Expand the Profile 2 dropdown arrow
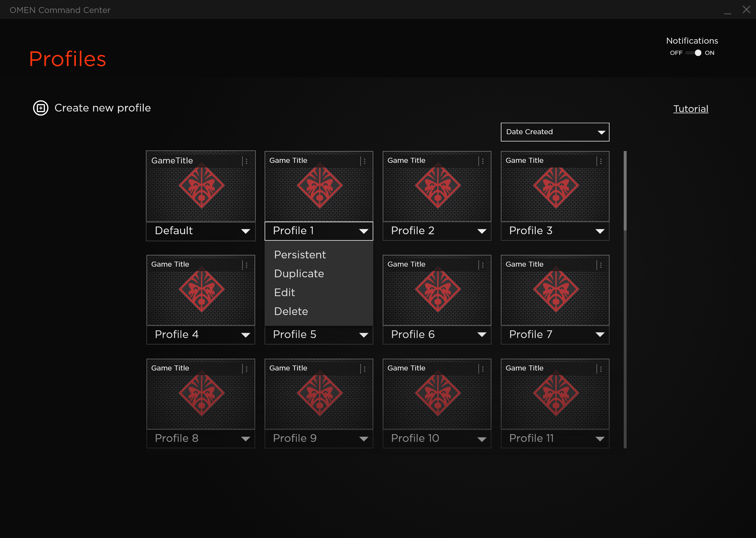Viewport: 756px width, 538px height. click(481, 231)
